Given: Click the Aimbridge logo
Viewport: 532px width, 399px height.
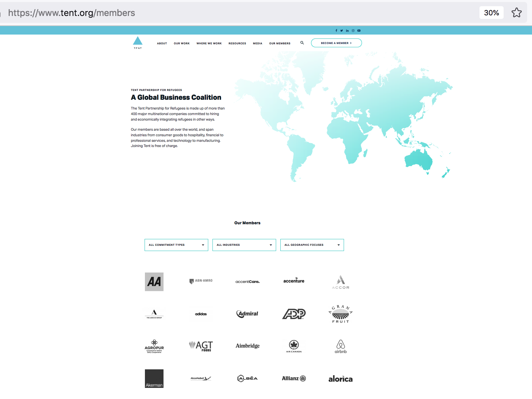Looking at the screenshot, I should [247, 346].
